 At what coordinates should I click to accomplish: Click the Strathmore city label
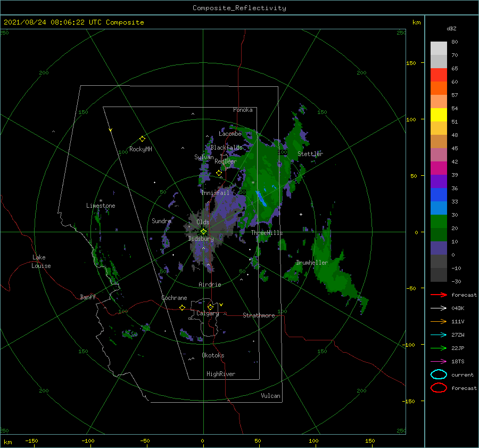[259, 315]
